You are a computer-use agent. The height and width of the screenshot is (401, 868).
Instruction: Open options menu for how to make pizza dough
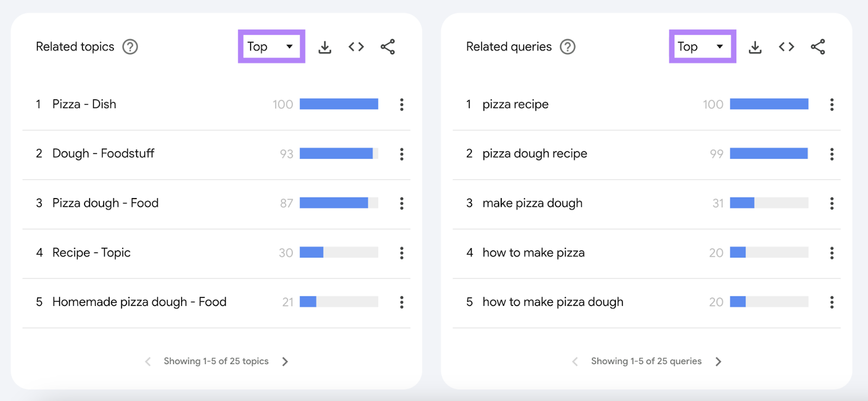click(832, 302)
